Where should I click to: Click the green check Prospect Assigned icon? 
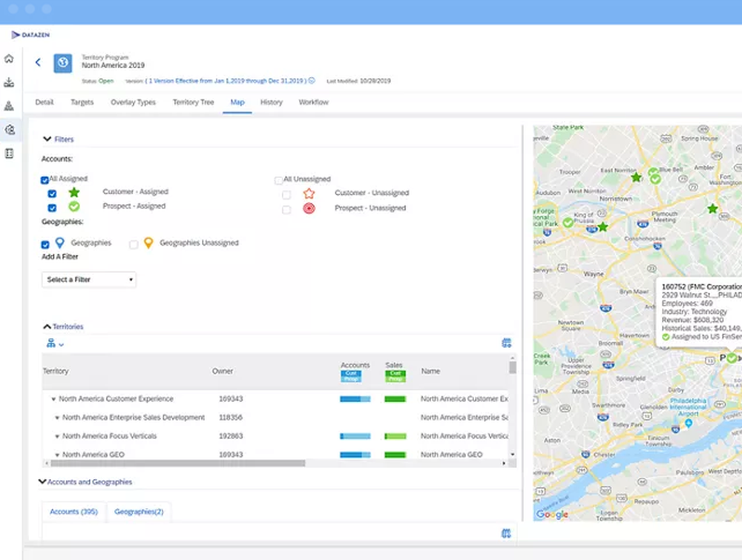pos(73,206)
